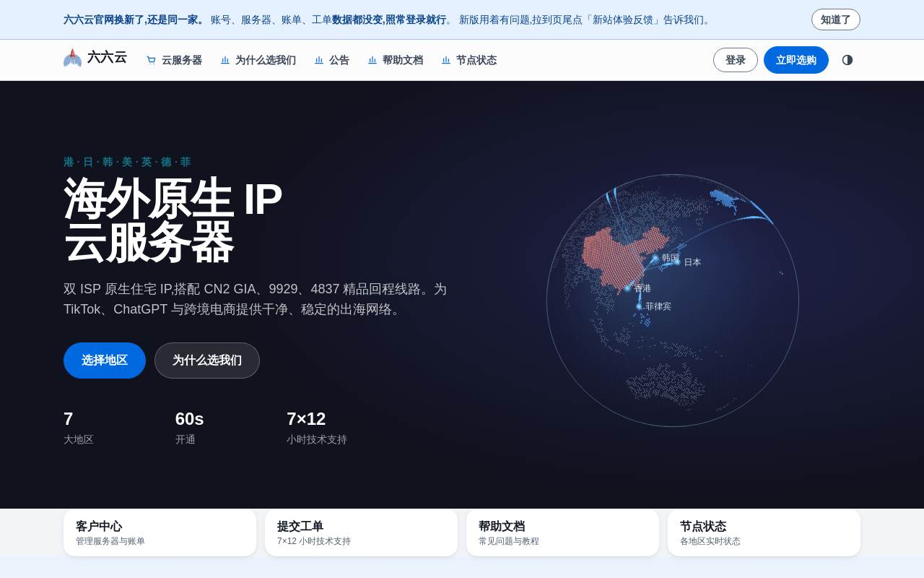
Task: Click the dark 为什么选我们 hero button
Action: coord(207,361)
